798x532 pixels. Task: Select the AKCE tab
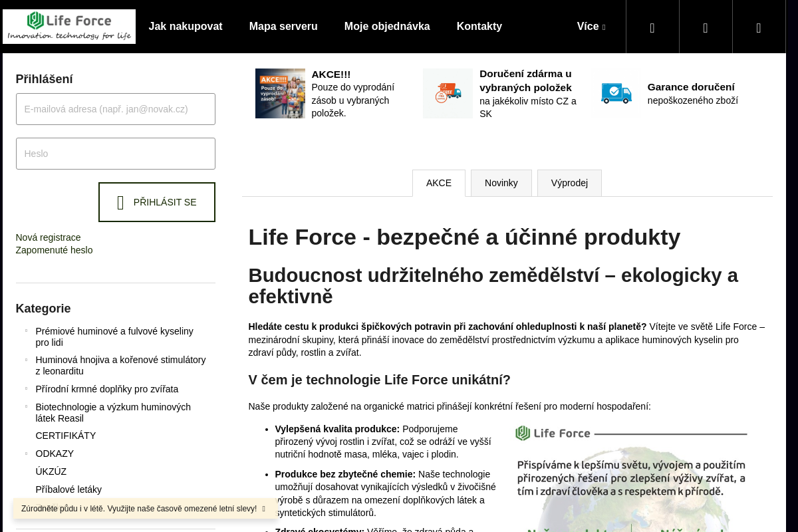[439, 183]
